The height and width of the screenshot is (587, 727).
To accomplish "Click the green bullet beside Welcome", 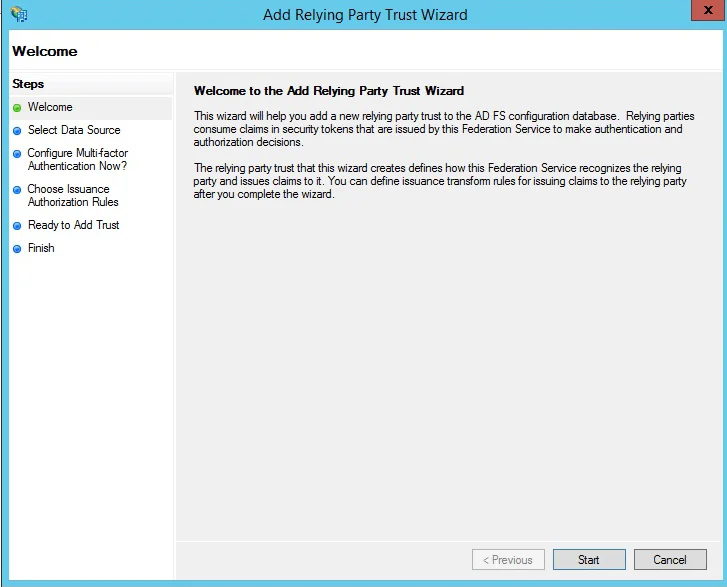I will pos(17,108).
